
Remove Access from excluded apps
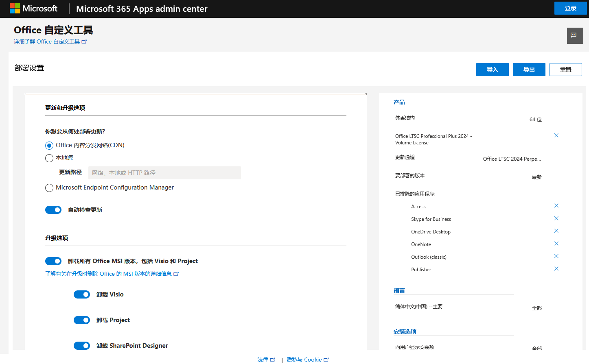pyautogui.click(x=556, y=206)
